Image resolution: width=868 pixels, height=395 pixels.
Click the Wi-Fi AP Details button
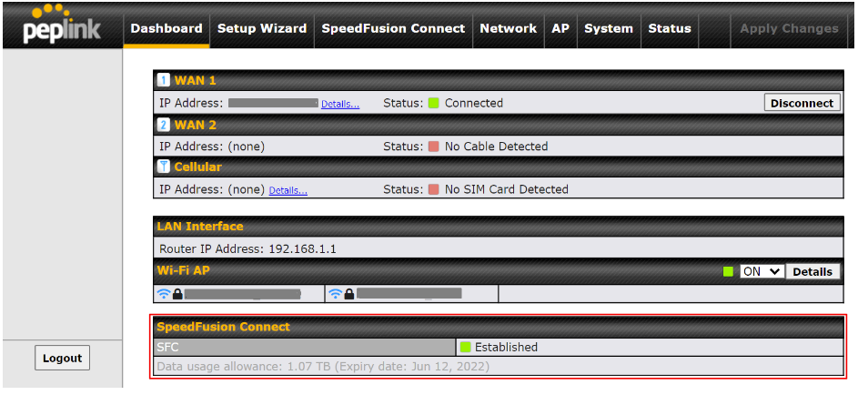[x=812, y=271]
